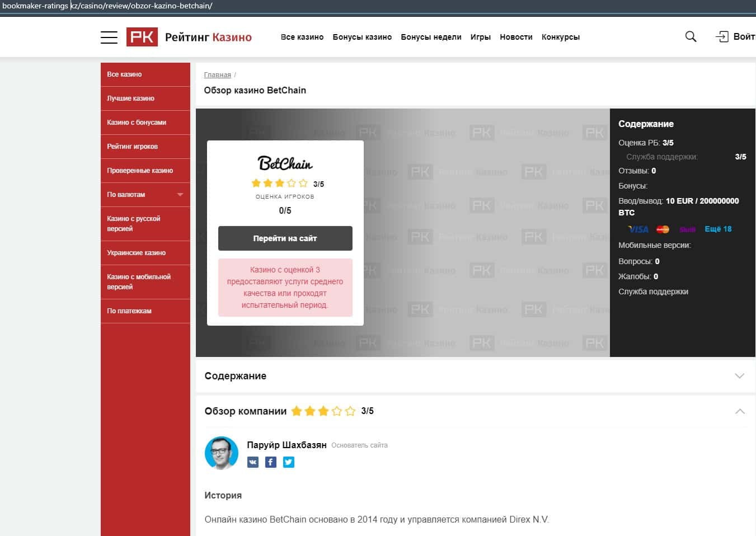Open search with the magnifier icon

click(691, 37)
